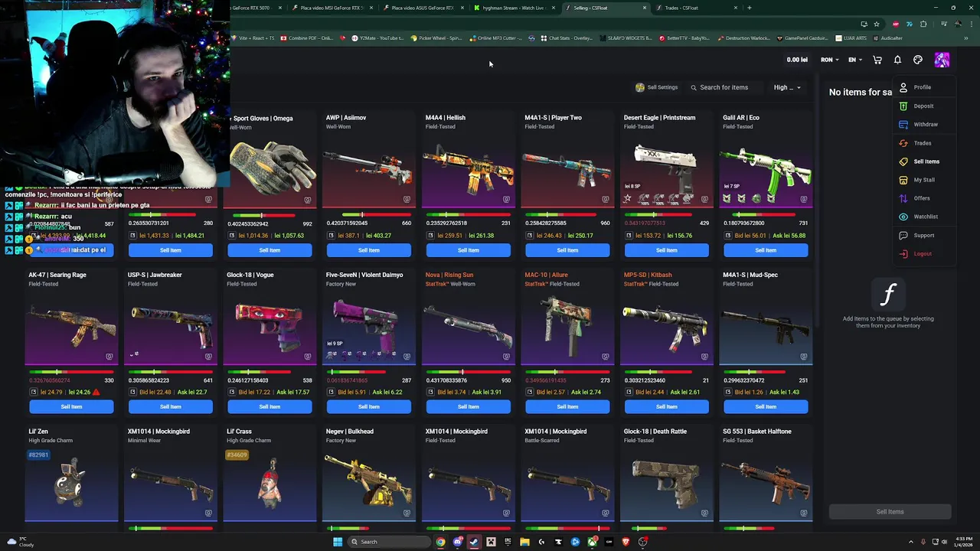
Task: Bookmark this page with the star icon
Action: coord(877,24)
